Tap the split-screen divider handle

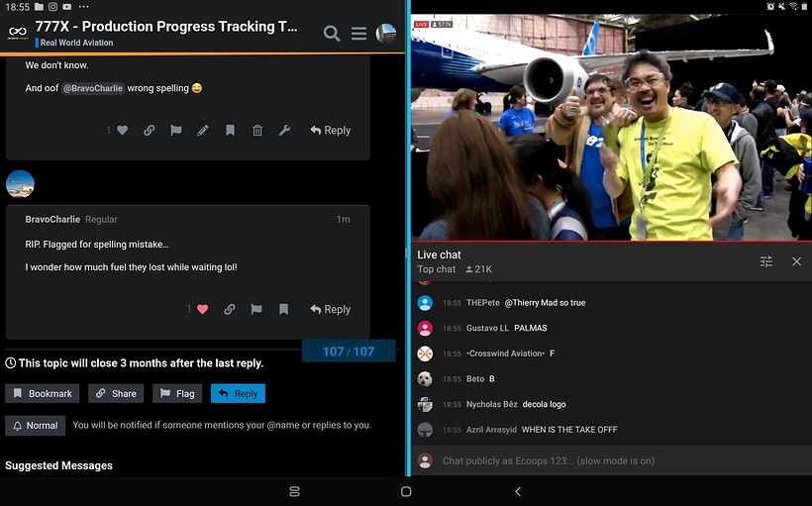click(x=407, y=253)
